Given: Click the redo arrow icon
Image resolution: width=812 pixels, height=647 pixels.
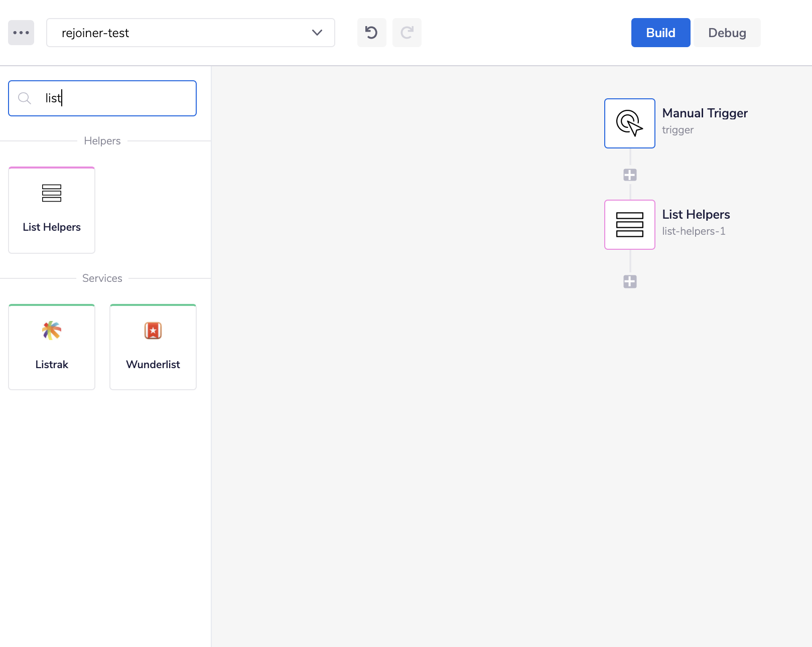Looking at the screenshot, I should pos(407,33).
